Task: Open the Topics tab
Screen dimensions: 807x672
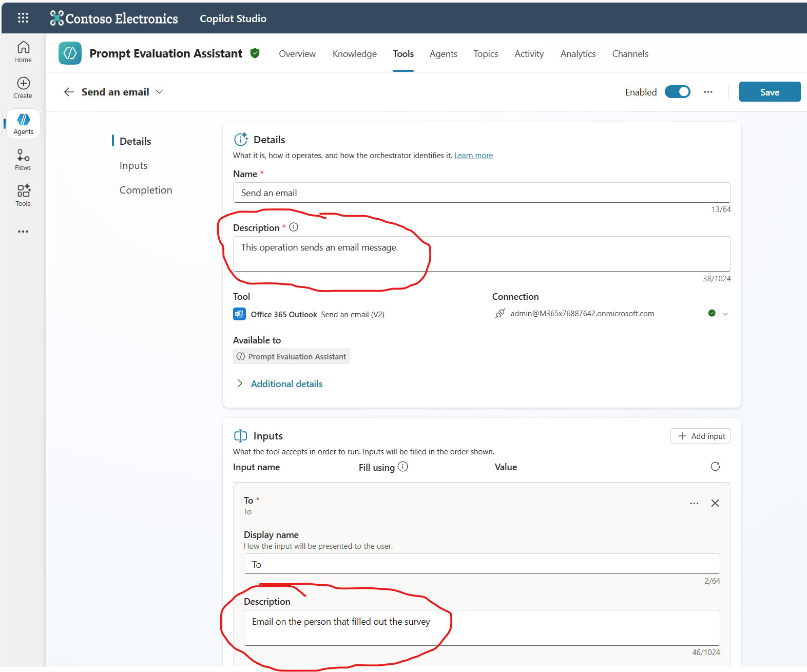Action: click(x=486, y=54)
